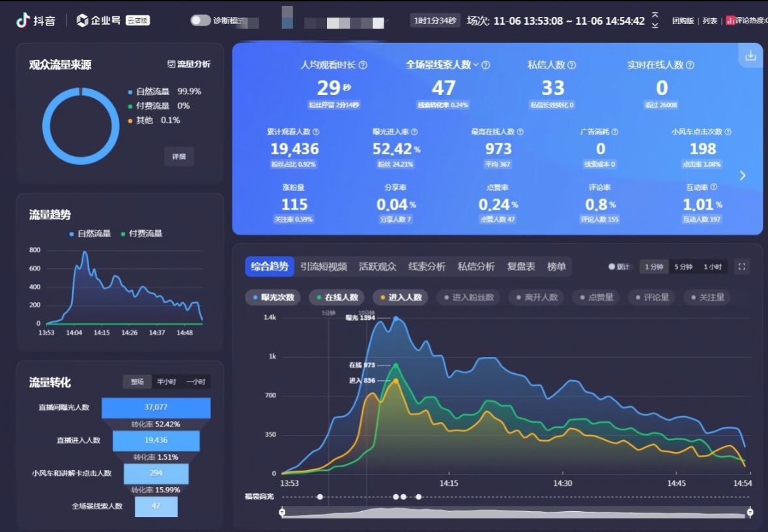Screen dimensions: 768x532
Task: Click the Douyin logo in the header
Action: [36, 21]
